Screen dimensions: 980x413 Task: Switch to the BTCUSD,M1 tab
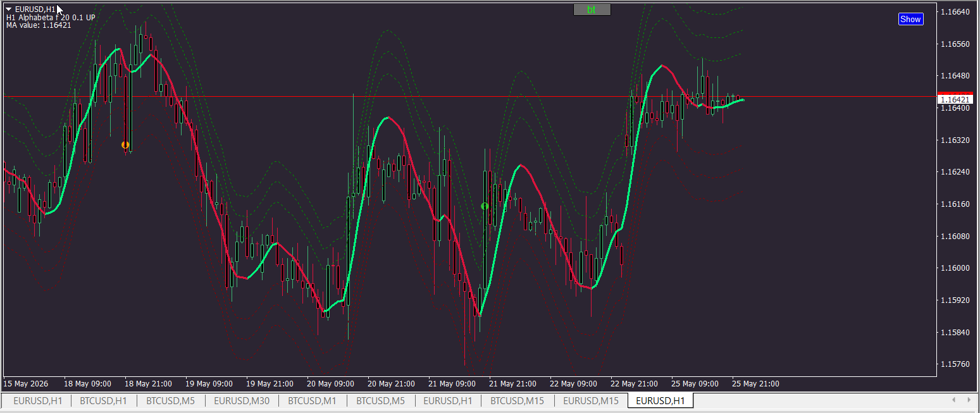coord(313,400)
